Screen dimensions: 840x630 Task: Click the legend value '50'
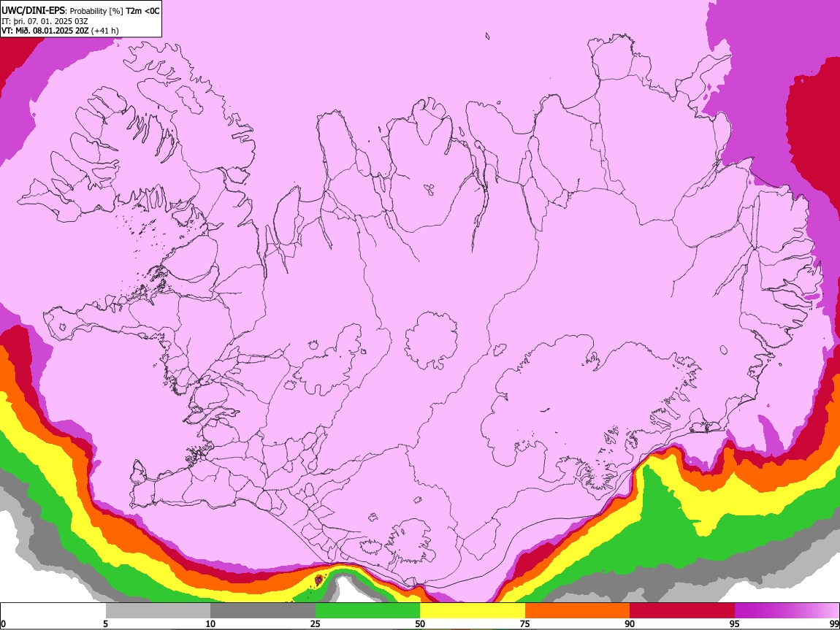click(420, 624)
